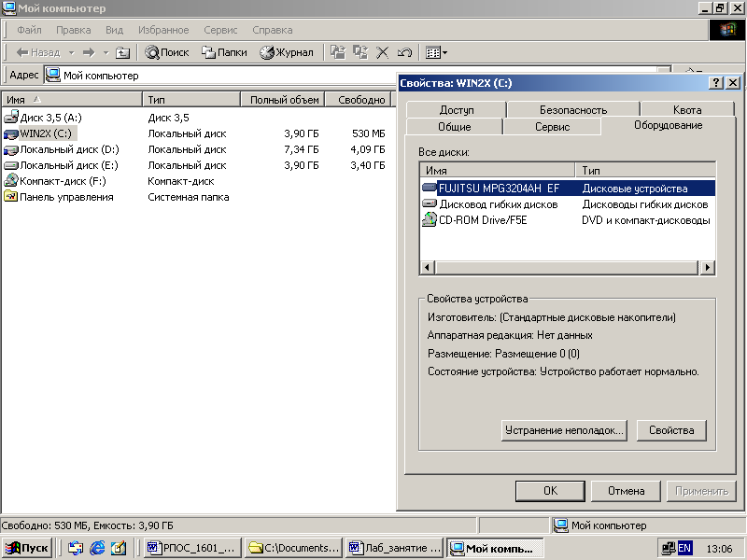
Task: Click the EN language indicator in tray
Action: pyautogui.click(x=684, y=548)
